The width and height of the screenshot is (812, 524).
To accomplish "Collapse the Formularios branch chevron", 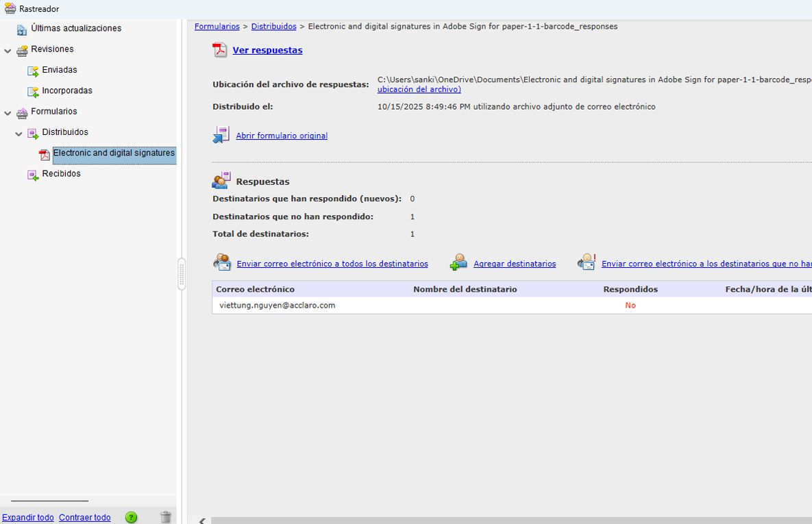I will [x=7, y=113].
